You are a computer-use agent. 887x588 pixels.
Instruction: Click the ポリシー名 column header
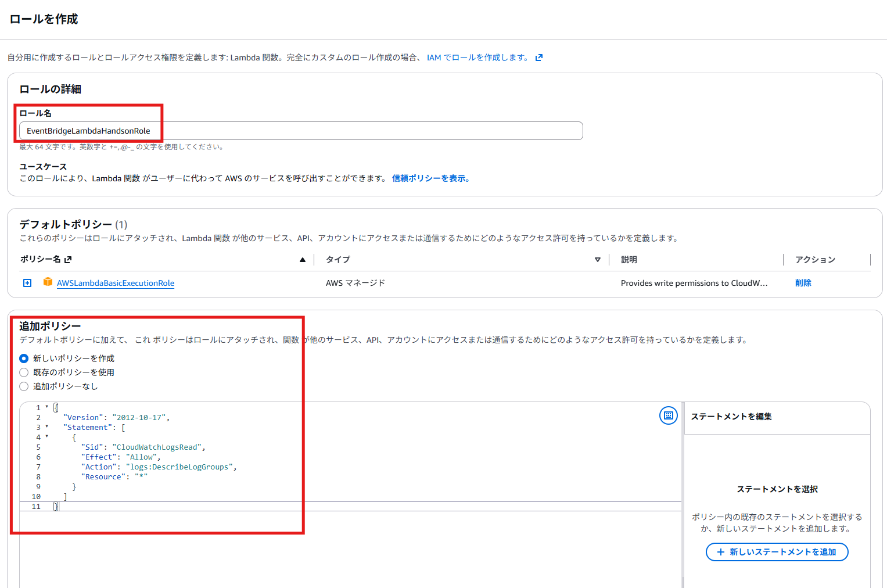click(x=41, y=259)
